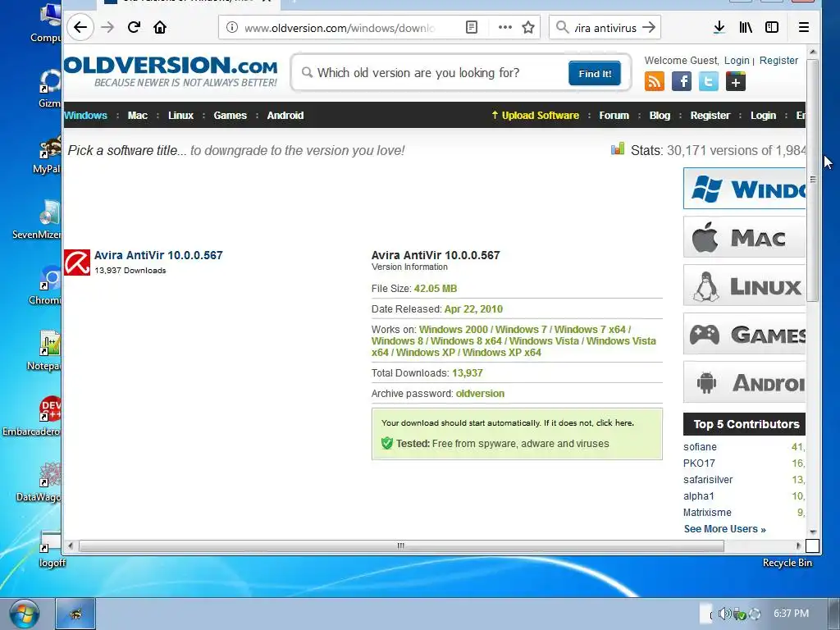Image resolution: width=840 pixels, height=630 pixels.
Task: Open Linux in the navigation bar
Action: tap(180, 115)
